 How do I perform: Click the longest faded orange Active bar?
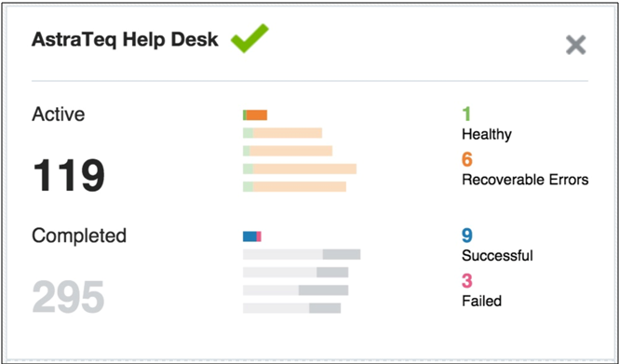pos(300,169)
